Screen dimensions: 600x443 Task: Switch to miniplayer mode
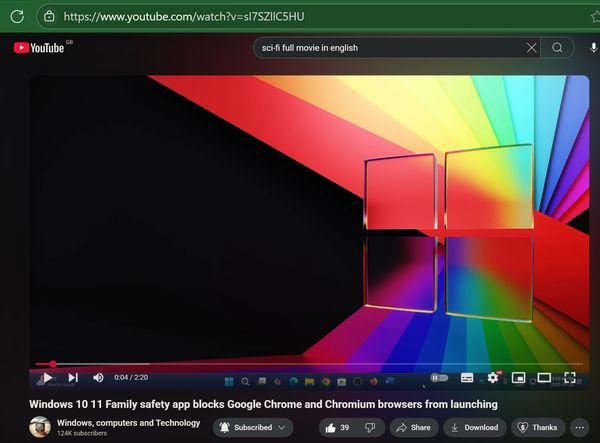coord(518,377)
